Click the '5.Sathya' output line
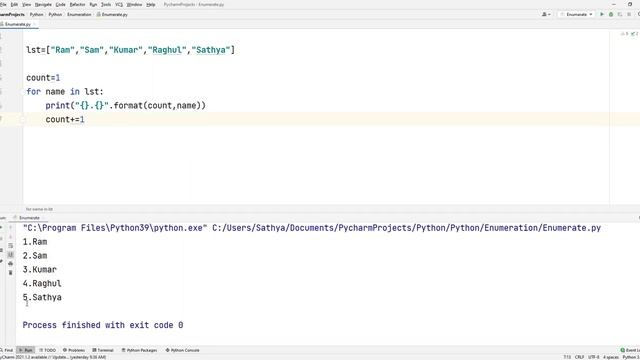640x360 pixels. click(x=42, y=298)
